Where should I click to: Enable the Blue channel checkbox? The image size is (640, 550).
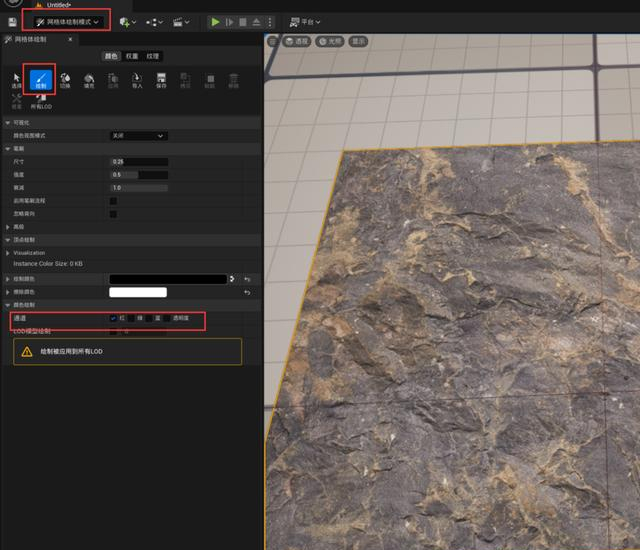tap(149, 318)
